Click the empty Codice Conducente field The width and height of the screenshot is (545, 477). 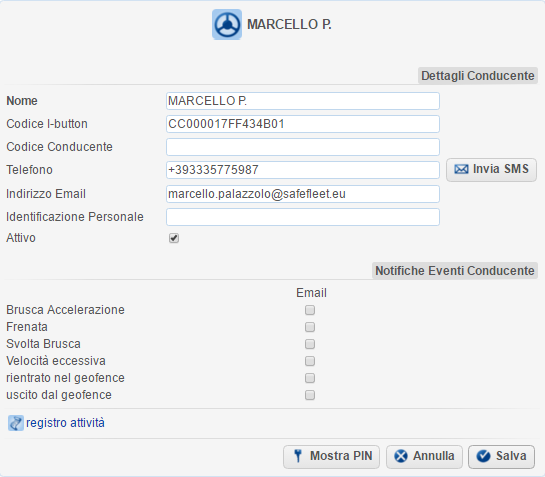point(303,147)
